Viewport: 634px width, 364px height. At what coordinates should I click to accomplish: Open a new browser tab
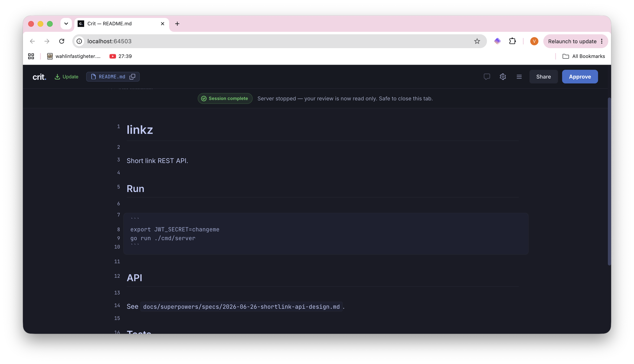tap(177, 23)
